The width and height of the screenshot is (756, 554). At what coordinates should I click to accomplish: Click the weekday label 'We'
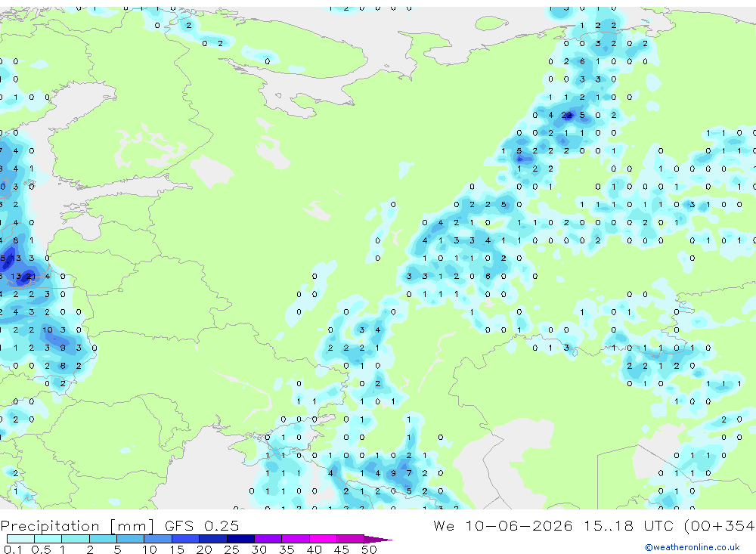(444, 525)
